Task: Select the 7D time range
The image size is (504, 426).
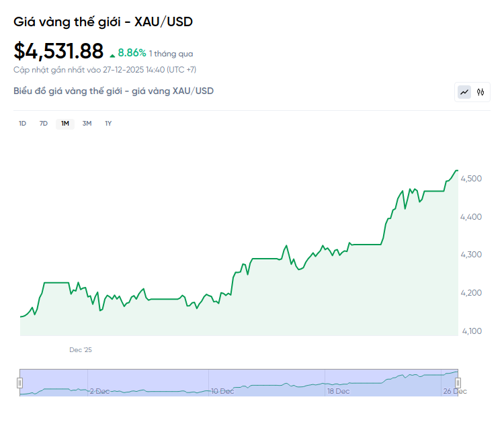Action: (x=44, y=123)
